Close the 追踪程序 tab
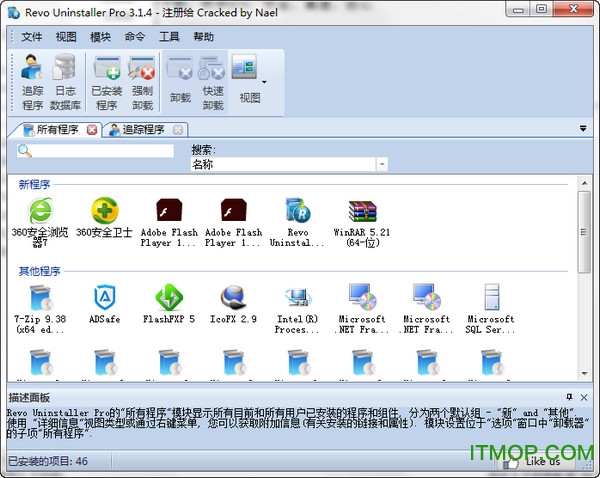The image size is (600, 478). pos(178,130)
